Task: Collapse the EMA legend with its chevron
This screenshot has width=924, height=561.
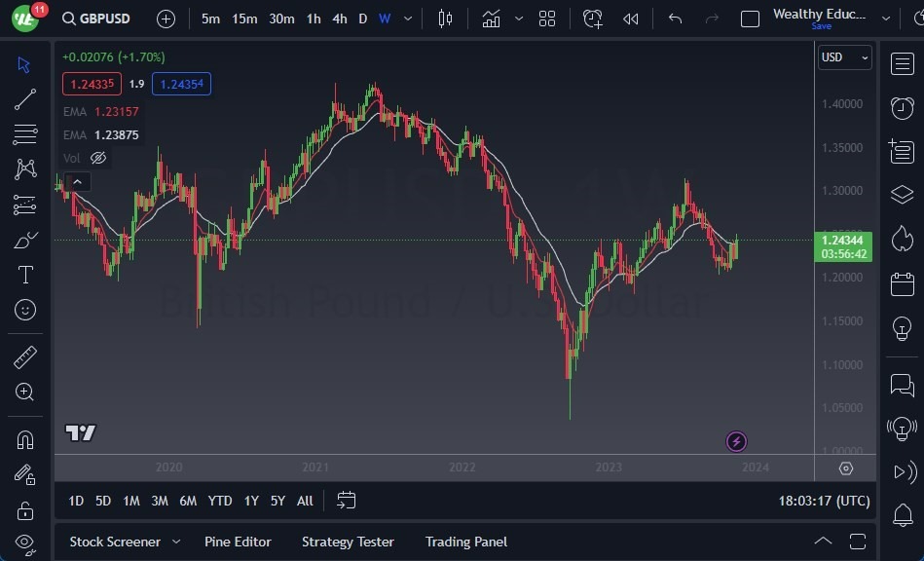Action: click(77, 180)
